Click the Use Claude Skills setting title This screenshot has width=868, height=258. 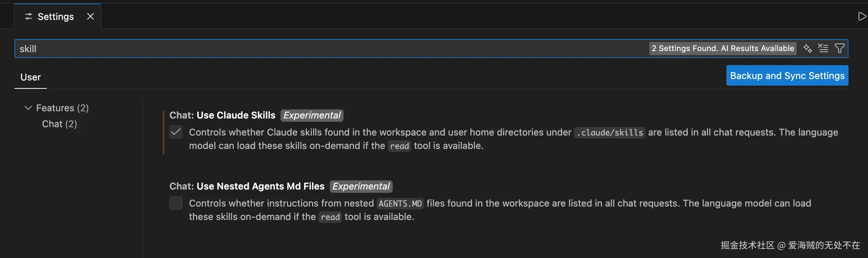[236, 115]
